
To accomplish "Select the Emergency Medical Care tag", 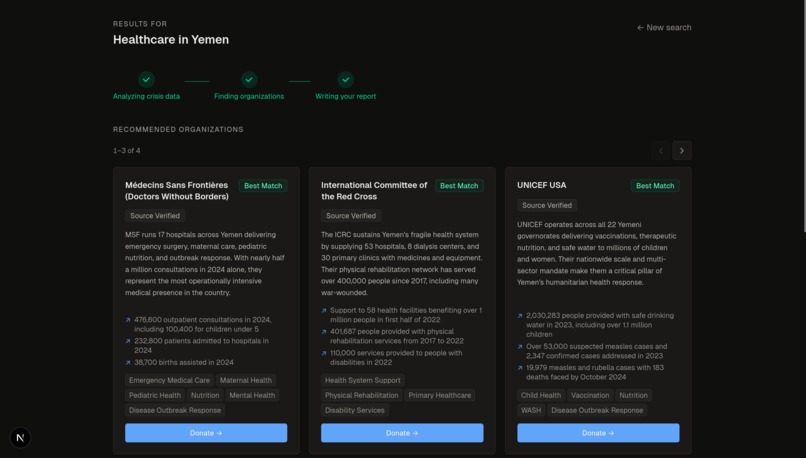I will pyautogui.click(x=169, y=380).
